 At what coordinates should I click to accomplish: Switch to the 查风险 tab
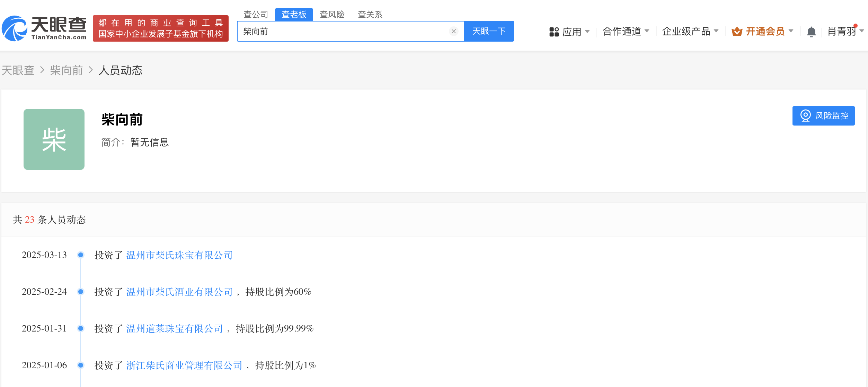pyautogui.click(x=332, y=15)
